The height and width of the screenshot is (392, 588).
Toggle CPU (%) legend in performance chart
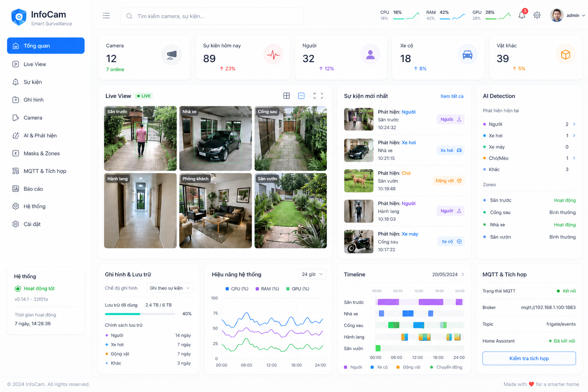[x=237, y=289]
